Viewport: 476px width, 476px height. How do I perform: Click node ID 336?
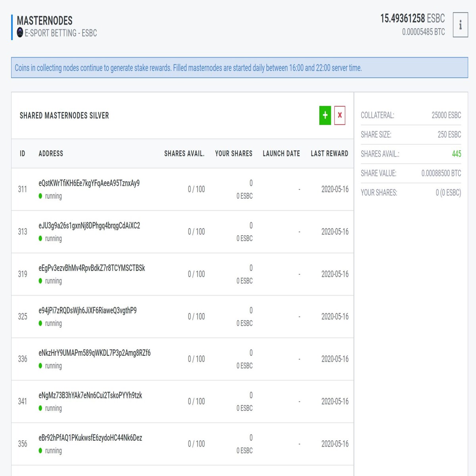pyautogui.click(x=23, y=359)
